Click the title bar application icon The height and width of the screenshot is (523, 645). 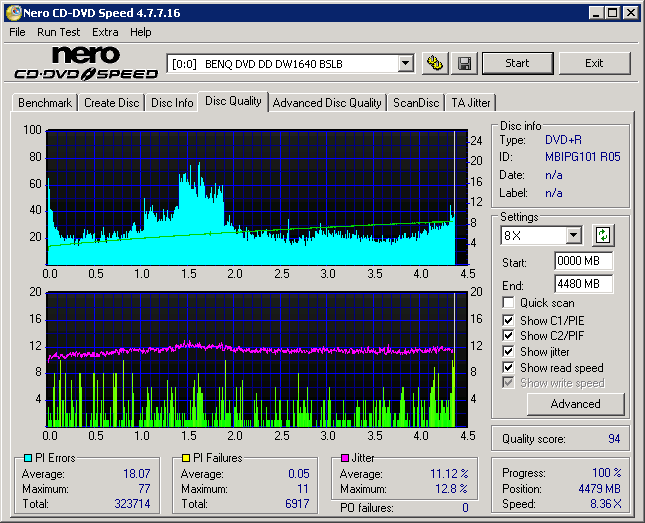12,13
